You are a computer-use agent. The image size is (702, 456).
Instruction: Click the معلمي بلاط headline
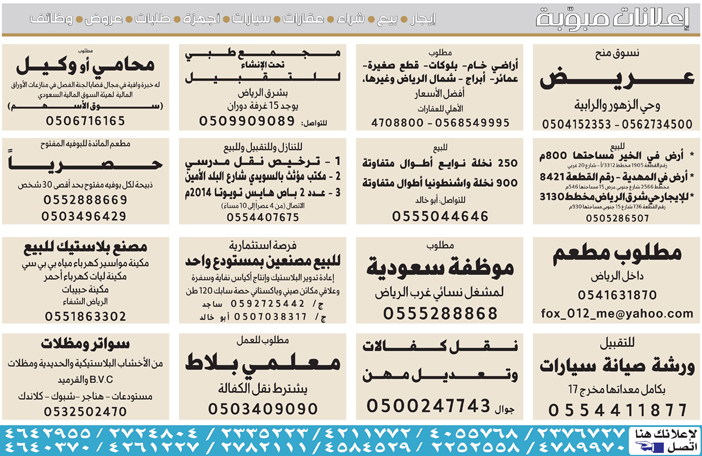[x=263, y=363]
